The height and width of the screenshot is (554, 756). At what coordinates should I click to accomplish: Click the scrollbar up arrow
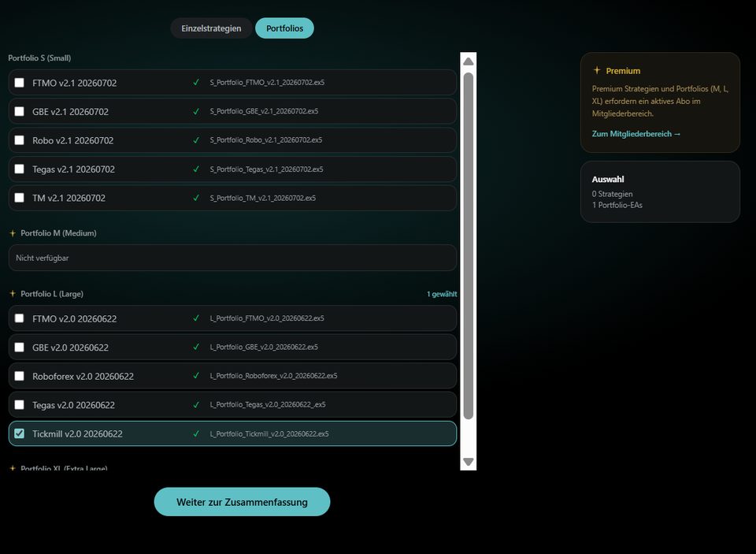[468, 61]
